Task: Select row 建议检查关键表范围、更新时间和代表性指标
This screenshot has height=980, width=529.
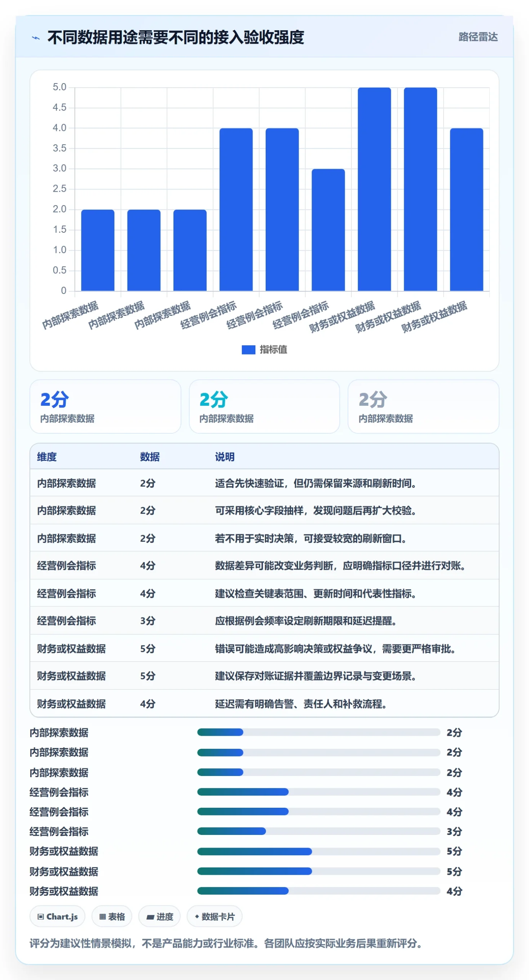Action: click(264, 593)
